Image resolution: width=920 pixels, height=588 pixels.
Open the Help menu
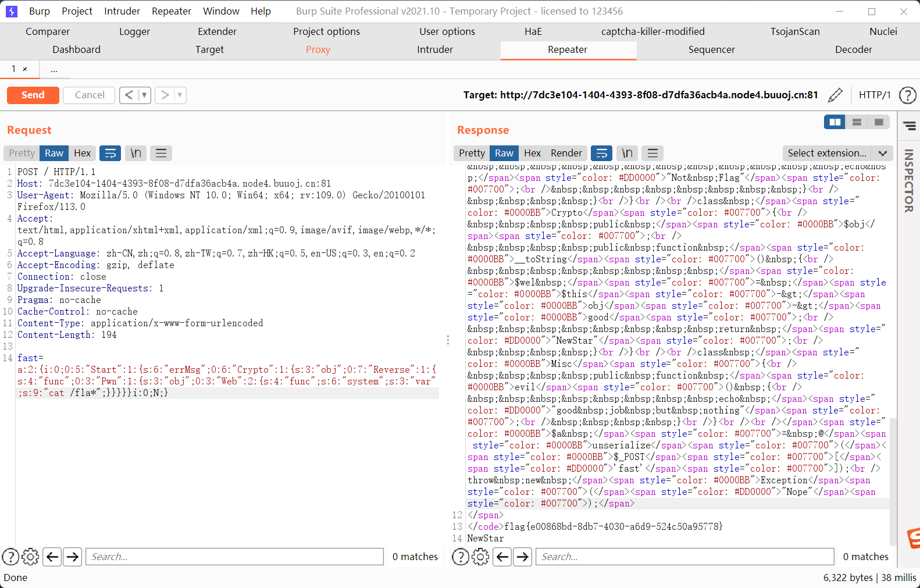click(x=261, y=11)
